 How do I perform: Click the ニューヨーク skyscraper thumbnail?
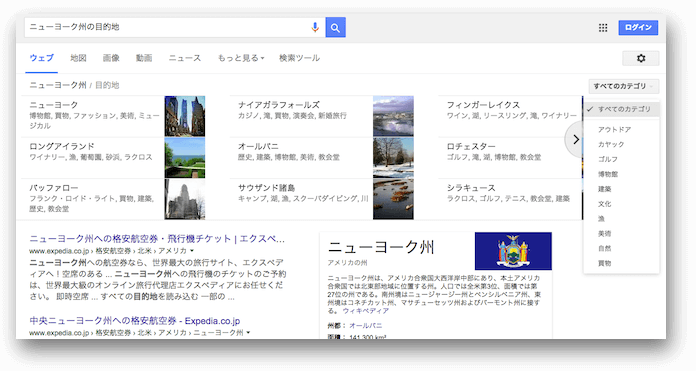[185, 116]
